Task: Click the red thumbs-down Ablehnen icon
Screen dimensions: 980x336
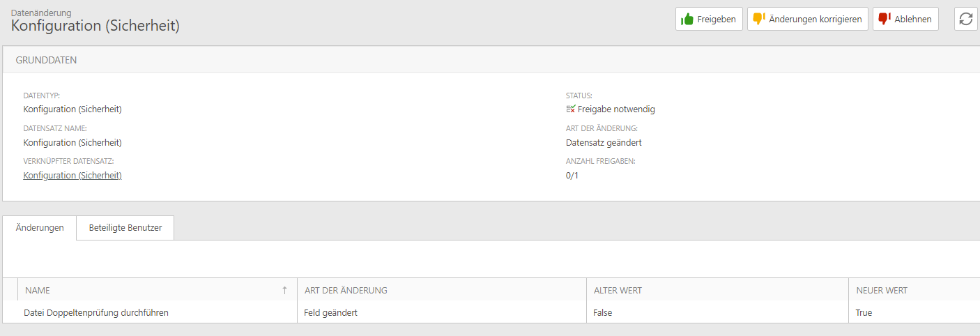Action: coord(885,19)
